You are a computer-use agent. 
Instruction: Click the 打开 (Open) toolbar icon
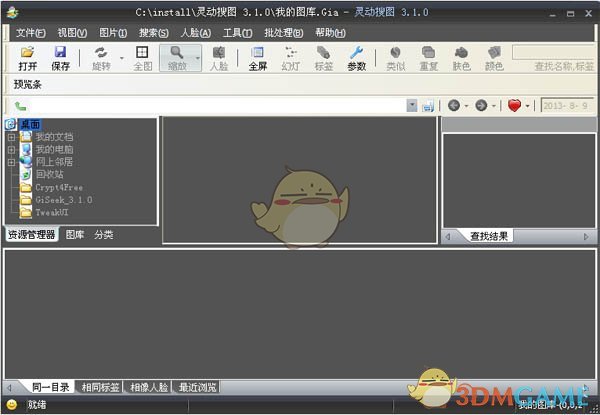pos(28,58)
